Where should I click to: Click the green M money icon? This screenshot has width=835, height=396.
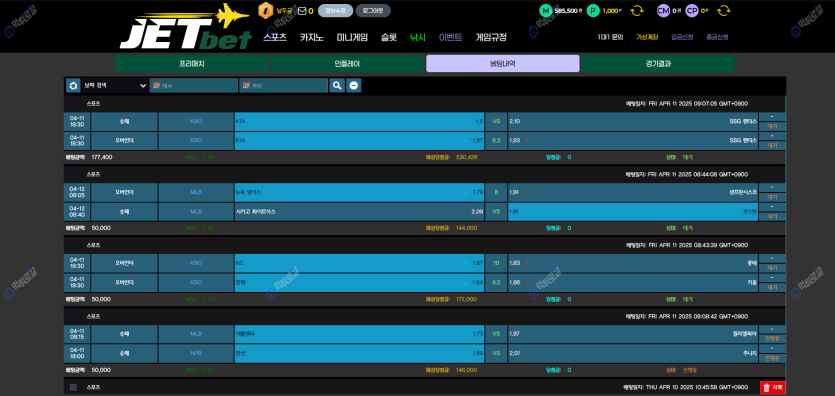pyautogui.click(x=545, y=11)
